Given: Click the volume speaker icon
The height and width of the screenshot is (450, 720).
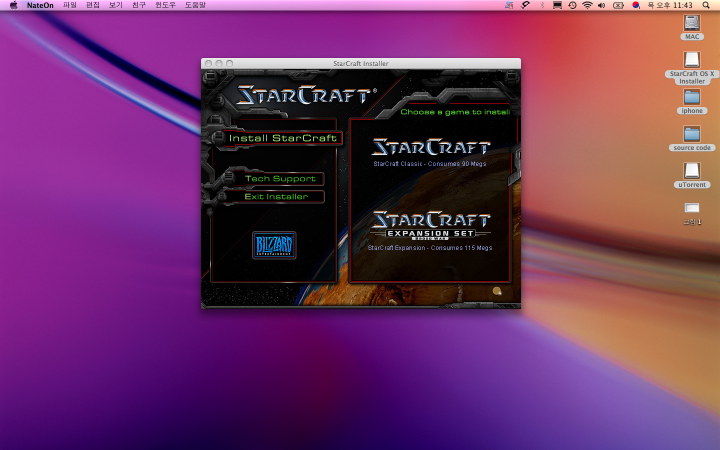Looking at the screenshot, I should pyautogui.click(x=602, y=5).
